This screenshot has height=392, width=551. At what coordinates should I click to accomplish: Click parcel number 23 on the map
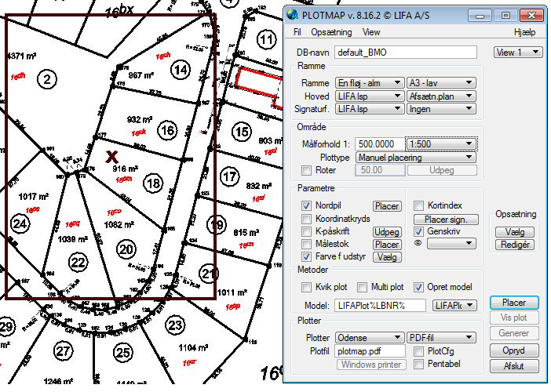click(175, 325)
